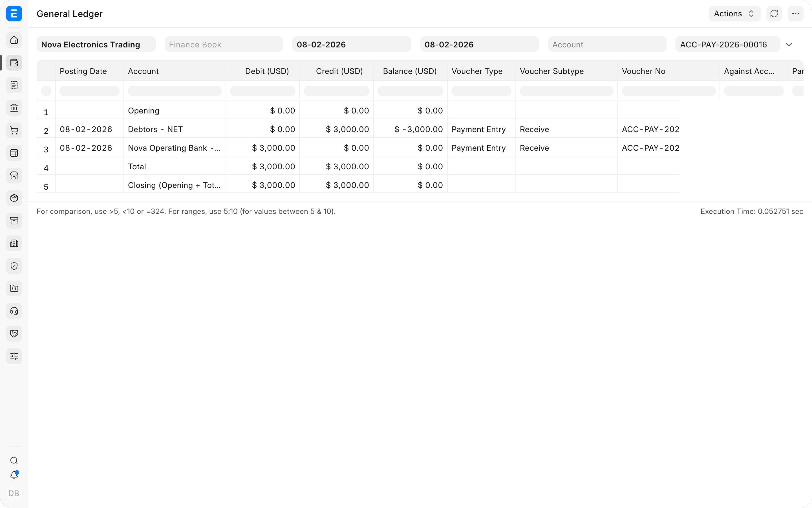Open the Actions dropdown
812x508 pixels.
(x=734, y=14)
